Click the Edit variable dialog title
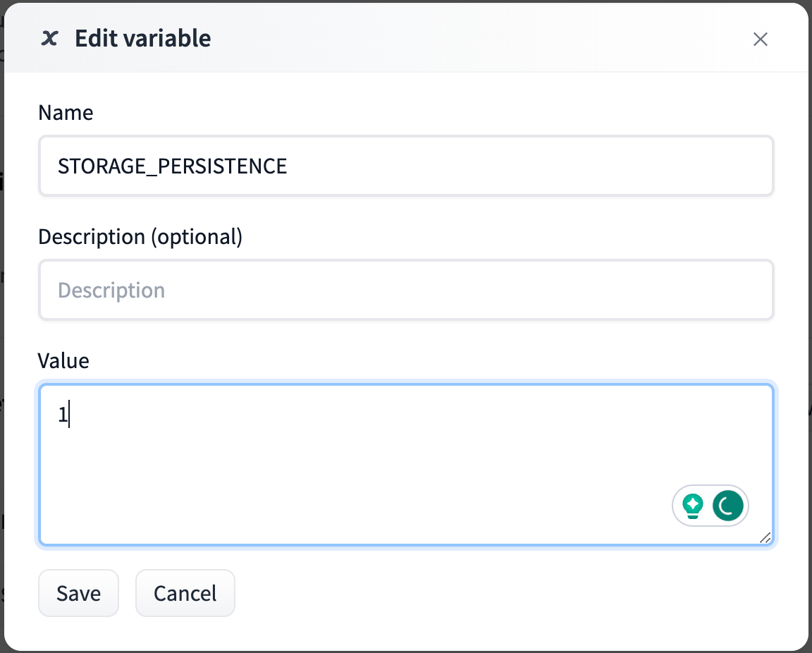This screenshot has height=653, width=812. pos(142,38)
